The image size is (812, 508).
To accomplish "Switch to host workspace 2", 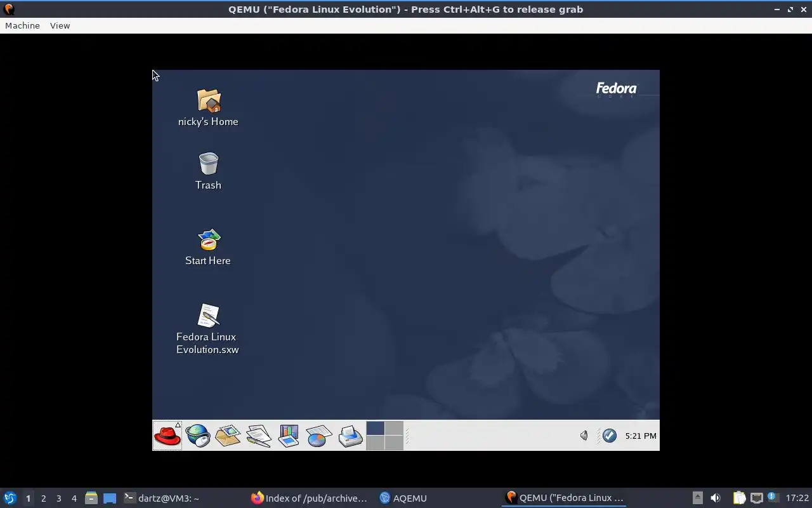I will [x=43, y=498].
